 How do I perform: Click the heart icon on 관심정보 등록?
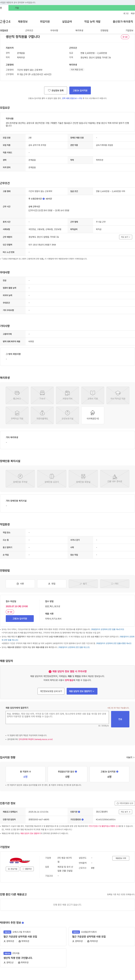49,91
